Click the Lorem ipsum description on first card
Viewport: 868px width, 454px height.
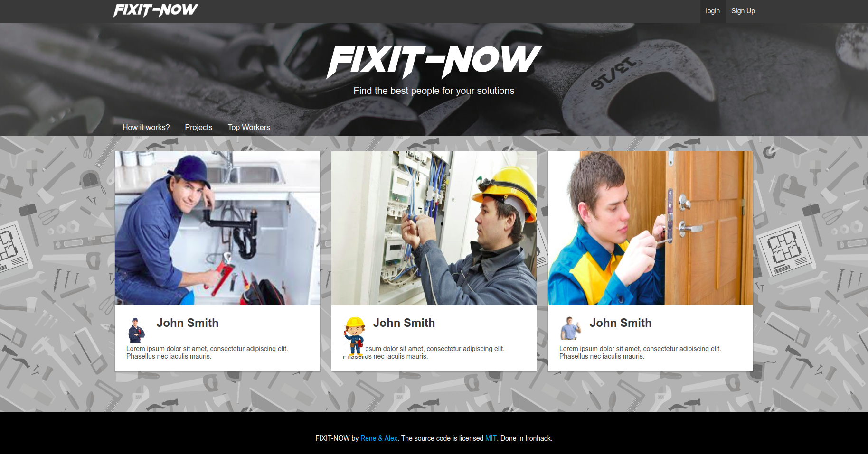click(x=207, y=352)
